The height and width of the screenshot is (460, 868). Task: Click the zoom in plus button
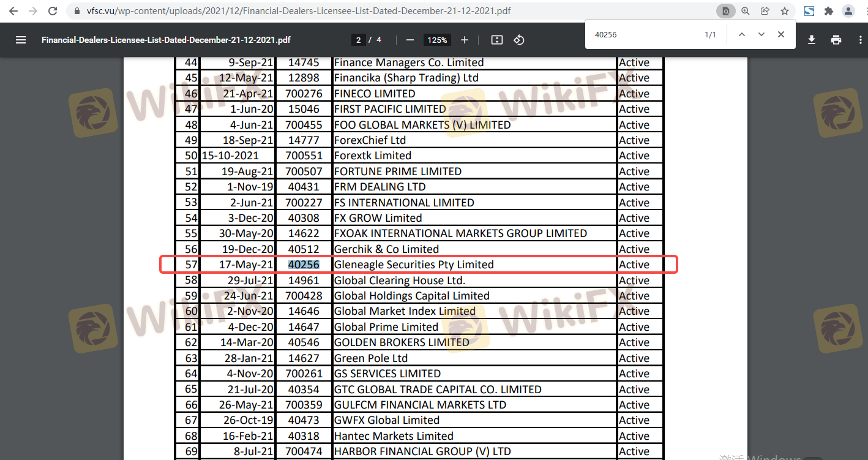pyautogui.click(x=465, y=40)
